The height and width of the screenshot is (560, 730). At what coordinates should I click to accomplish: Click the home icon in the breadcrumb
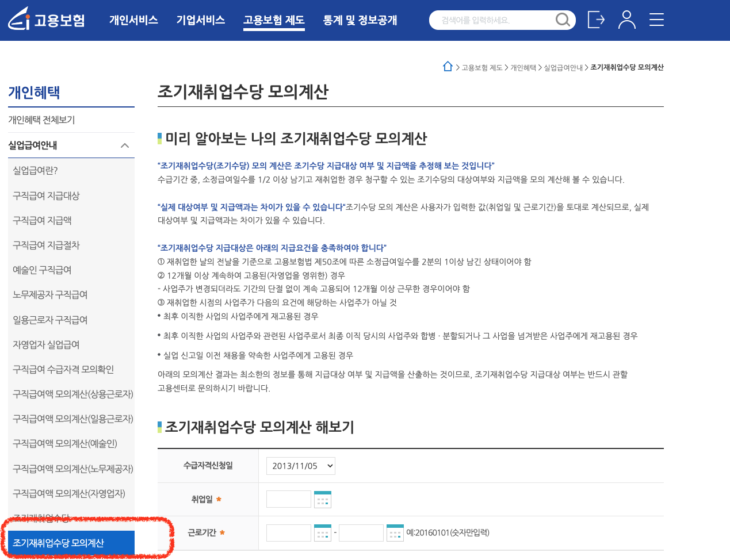448,66
